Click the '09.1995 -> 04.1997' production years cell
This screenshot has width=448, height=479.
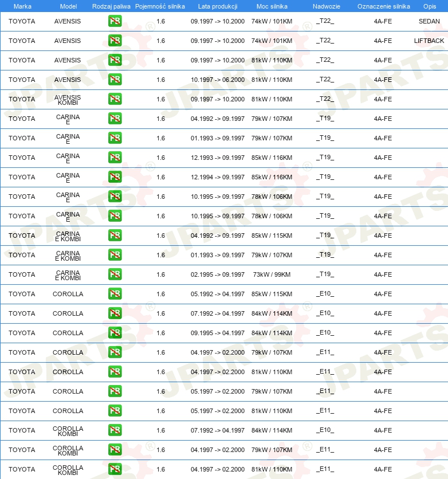218,333
